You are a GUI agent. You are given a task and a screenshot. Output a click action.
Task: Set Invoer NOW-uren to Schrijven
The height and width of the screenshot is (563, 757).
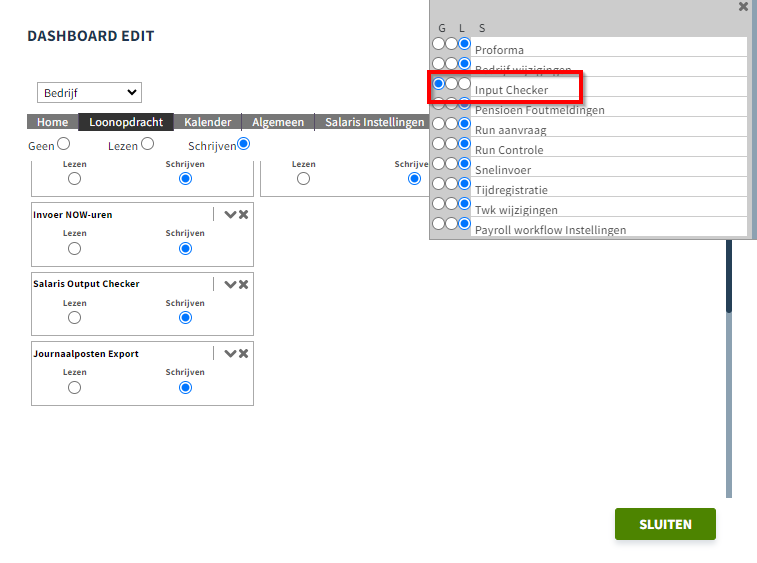185,249
